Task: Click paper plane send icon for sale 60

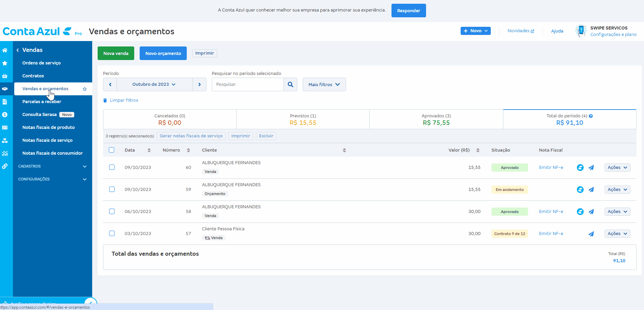Action: click(x=591, y=168)
